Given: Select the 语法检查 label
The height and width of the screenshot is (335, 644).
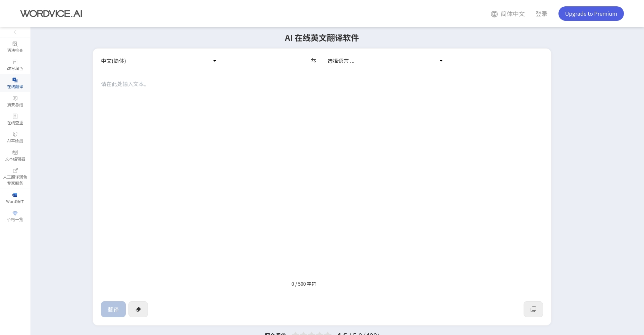Looking at the screenshot, I should [x=15, y=51].
